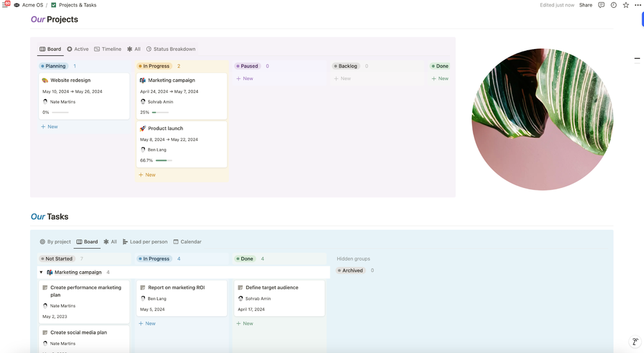Click the Projects & Tasks green checkbox icon
Viewport: 644px width, 353px height.
pyautogui.click(x=53, y=5)
